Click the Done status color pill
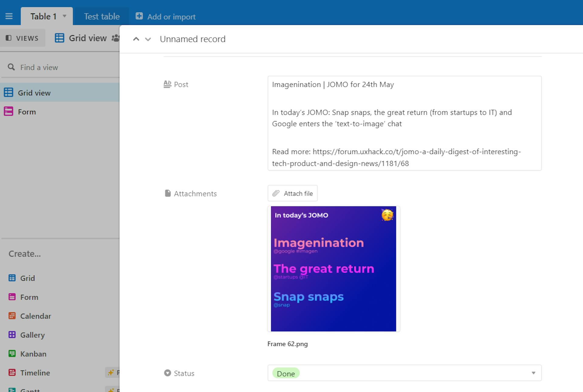Image resolution: width=583 pixels, height=392 pixels. point(286,373)
